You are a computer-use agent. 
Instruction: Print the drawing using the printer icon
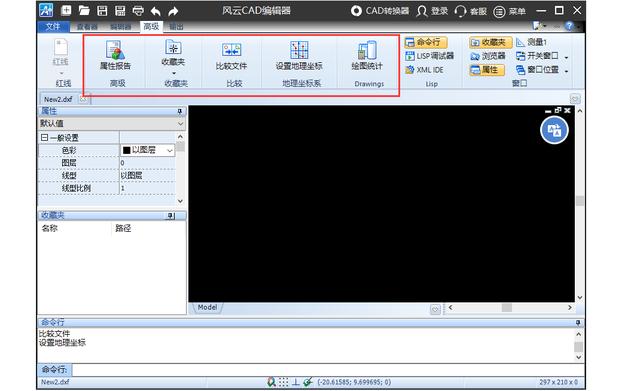coord(138,10)
